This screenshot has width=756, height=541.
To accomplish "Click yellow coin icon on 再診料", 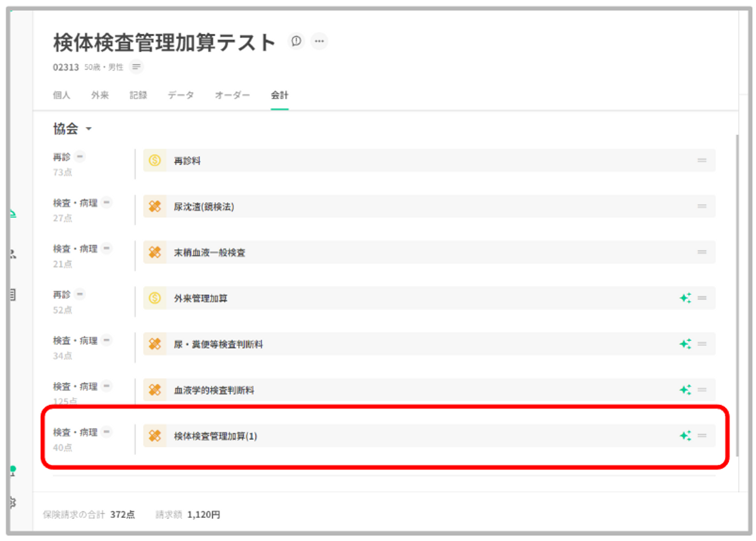I will [155, 160].
